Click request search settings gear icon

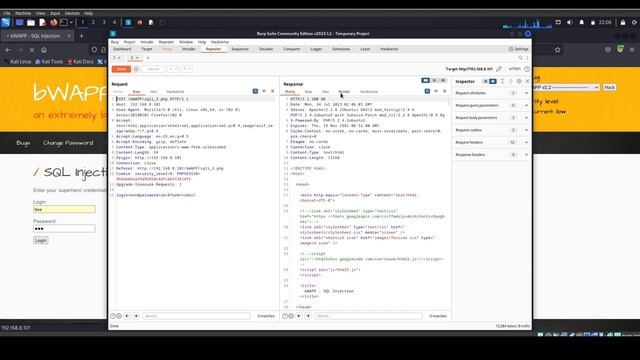pyautogui.click(x=119, y=316)
